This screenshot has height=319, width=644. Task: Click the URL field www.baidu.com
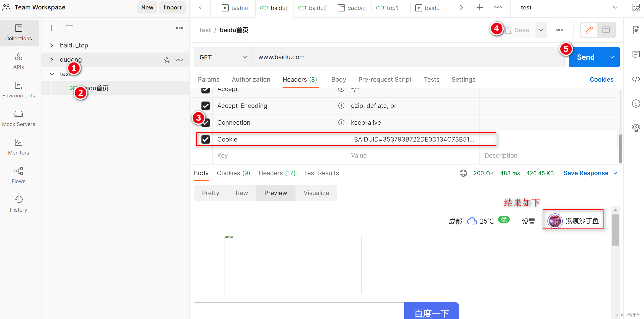[408, 57]
